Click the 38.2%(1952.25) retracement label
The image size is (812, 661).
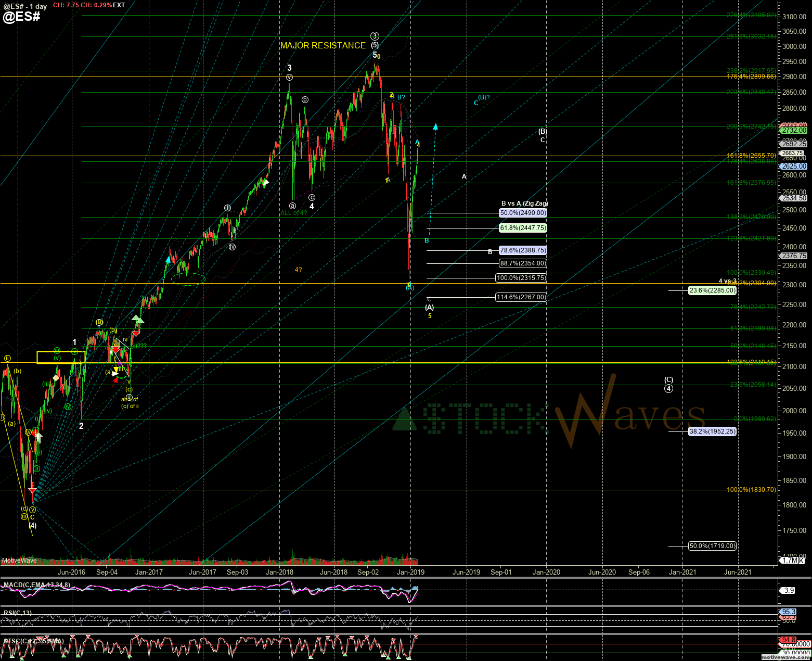[x=713, y=431]
